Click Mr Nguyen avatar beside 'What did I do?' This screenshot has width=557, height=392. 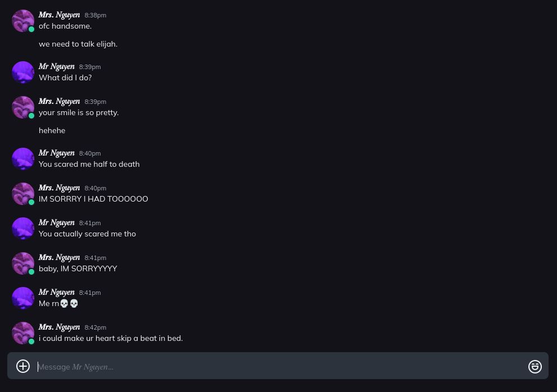click(23, 72)
